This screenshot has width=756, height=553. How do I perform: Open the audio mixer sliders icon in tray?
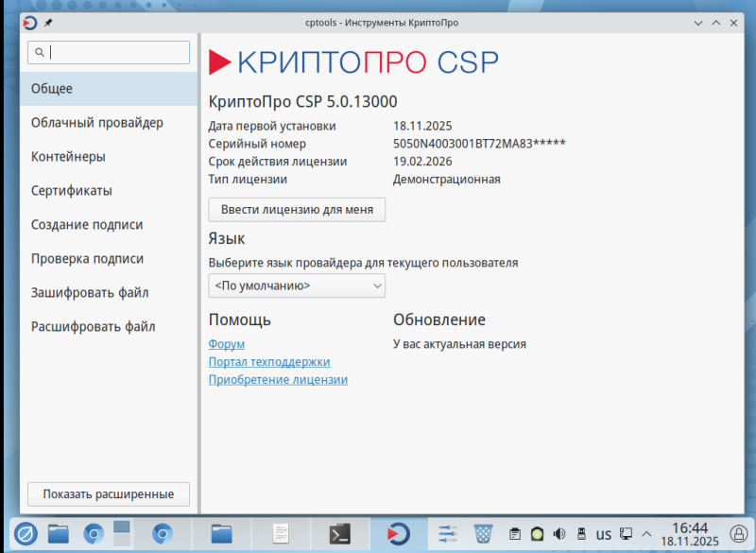(x=446, y=533)
